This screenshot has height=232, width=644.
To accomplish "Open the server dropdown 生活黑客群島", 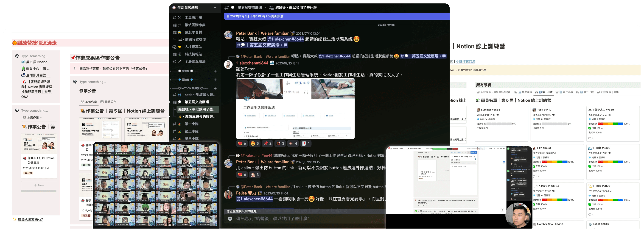I will tap(194, 8).
